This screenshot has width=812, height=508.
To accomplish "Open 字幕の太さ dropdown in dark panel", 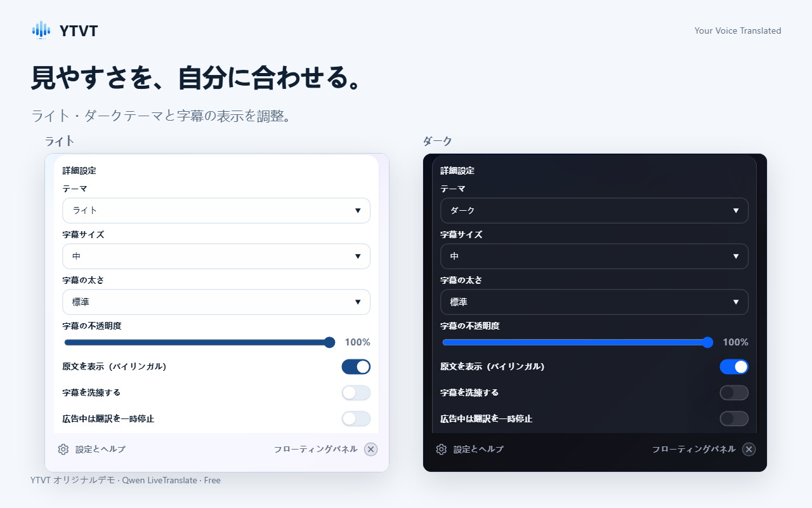I will pos(594,302).
